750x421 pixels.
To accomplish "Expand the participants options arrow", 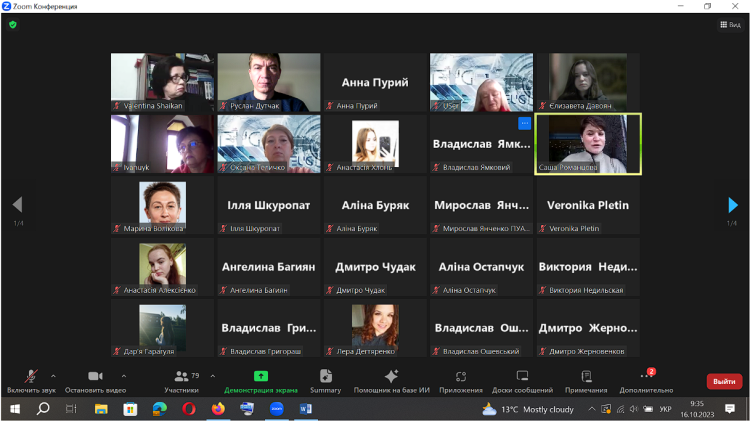I will (x=212, y=376).
